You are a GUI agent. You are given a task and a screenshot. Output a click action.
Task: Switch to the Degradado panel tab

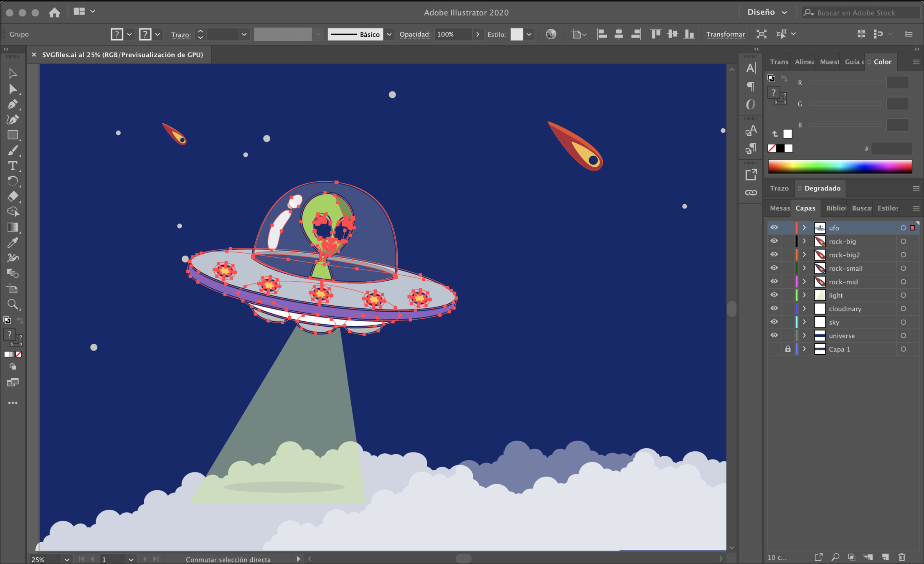tap(822, 188)
